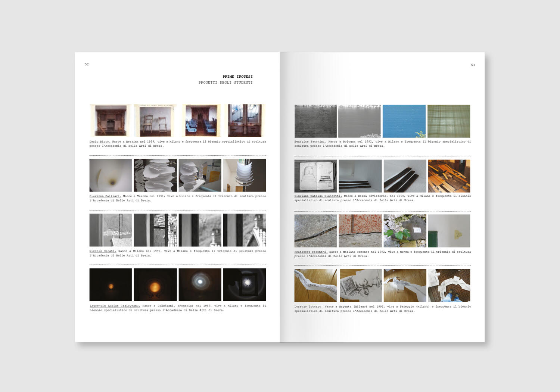This screenshot has width=560, height=392.
Task: Open the Beatrice Facchini name link
Action: pyautogui.click(x=310, y=141)
